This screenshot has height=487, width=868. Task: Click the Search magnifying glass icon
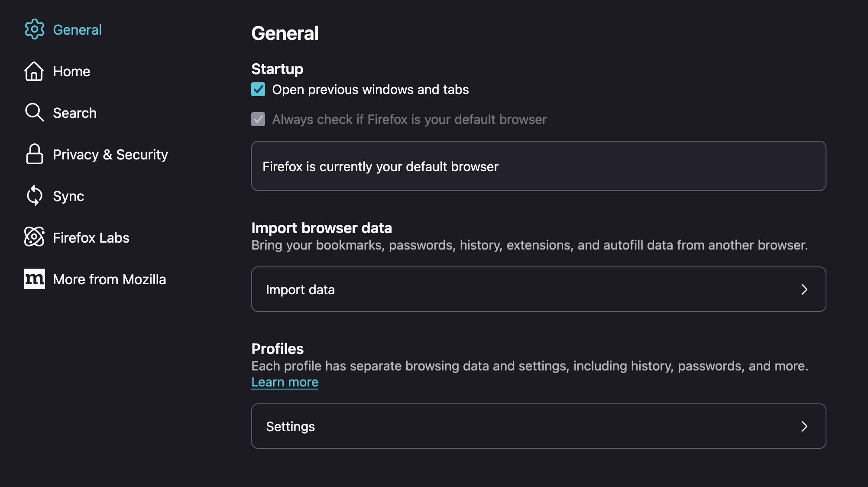tap(34, 113)
